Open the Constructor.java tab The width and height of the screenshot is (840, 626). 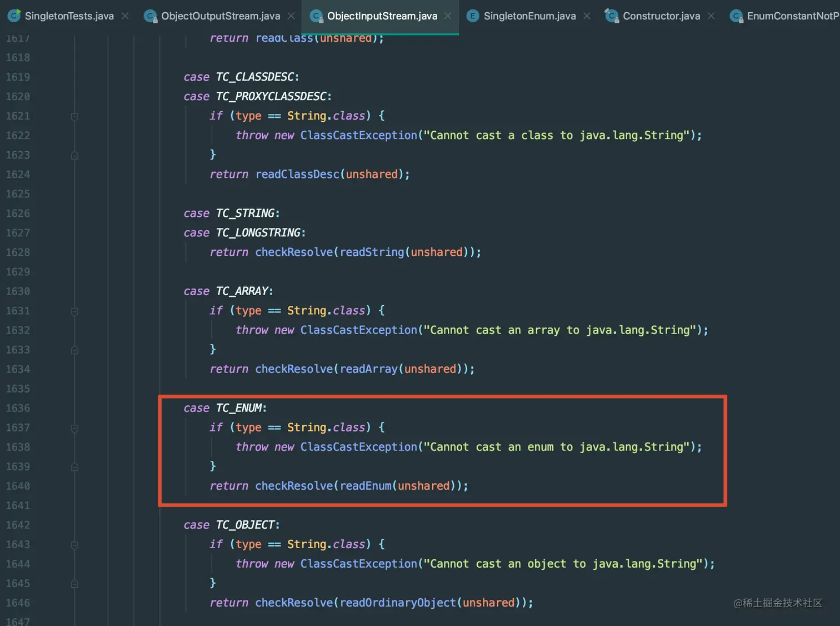pos(661,16)
